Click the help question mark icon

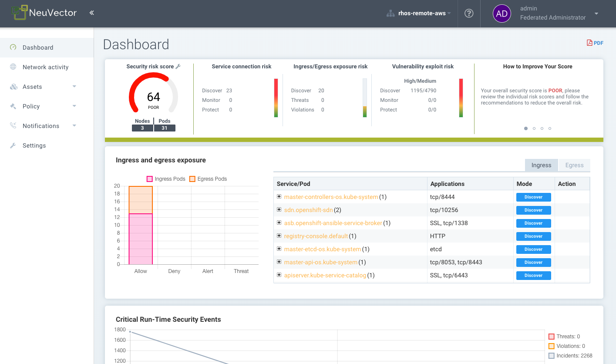(x=469, y=13)
